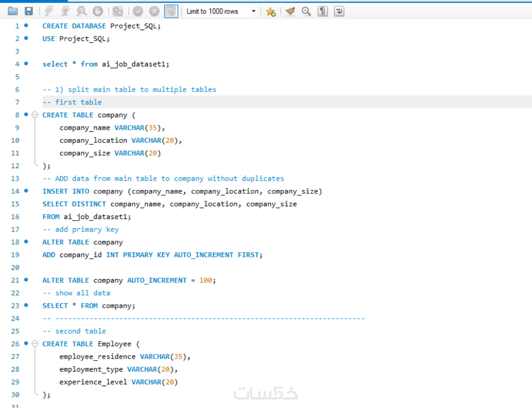Click the statement marker dot on line 18
This screenshot has height=408, width=532.
26,242
